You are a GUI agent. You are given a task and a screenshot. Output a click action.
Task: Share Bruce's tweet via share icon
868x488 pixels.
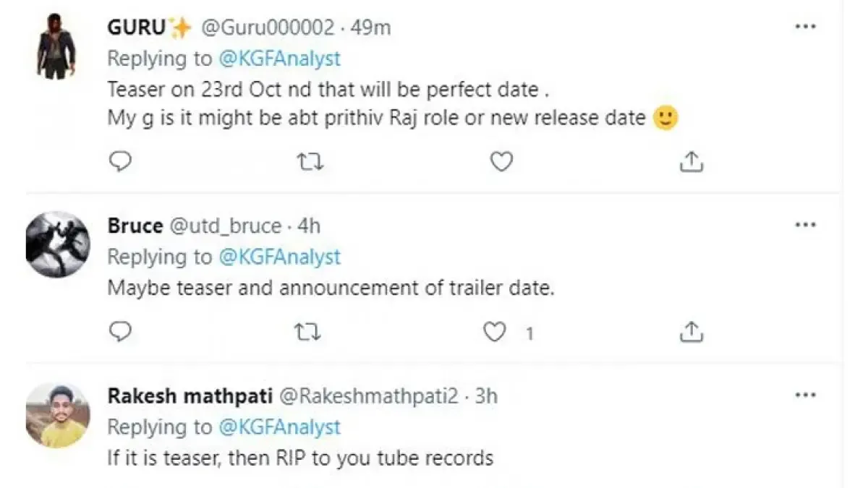[x=692, y=332]
